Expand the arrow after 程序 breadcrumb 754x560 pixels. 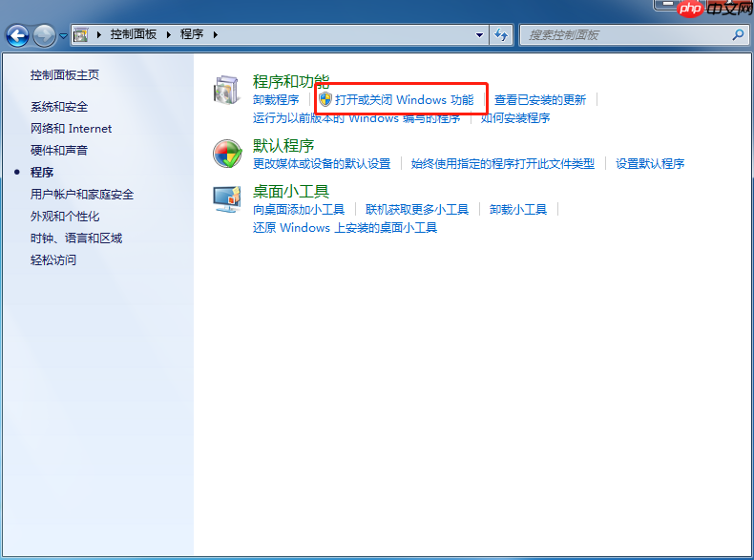[215, 34]
